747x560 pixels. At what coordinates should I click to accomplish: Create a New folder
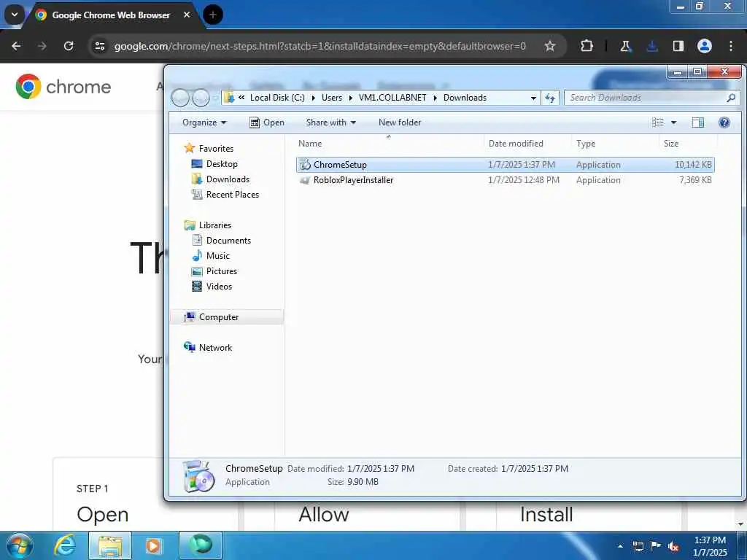pos(400,122)
